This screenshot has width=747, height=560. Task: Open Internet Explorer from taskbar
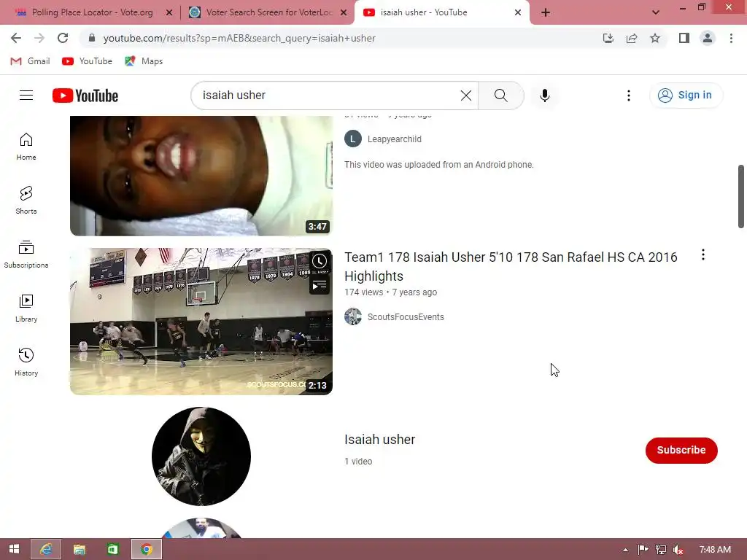coord(46,549)
